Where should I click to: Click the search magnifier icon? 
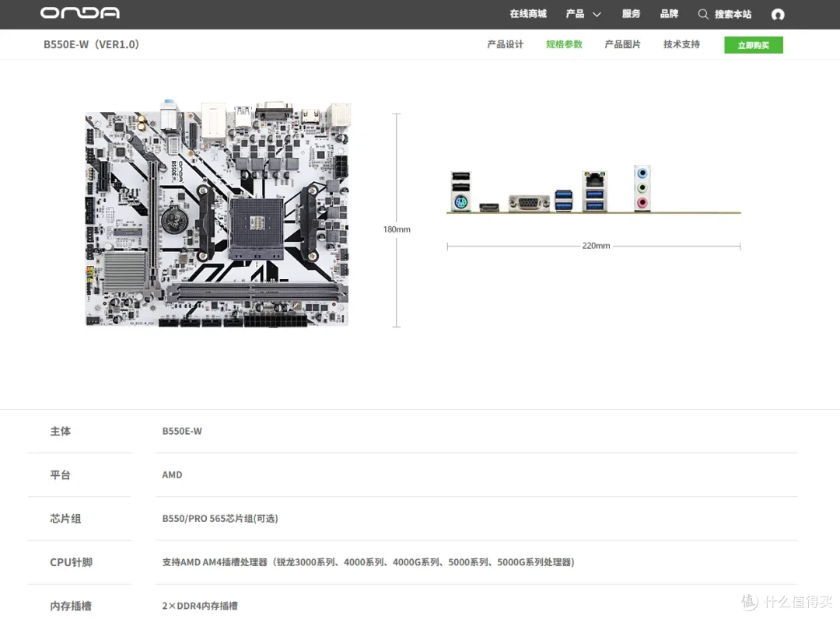click(703, 15)
